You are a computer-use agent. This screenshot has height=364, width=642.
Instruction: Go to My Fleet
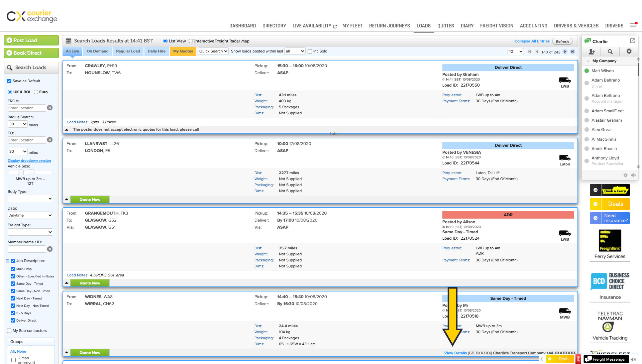[352, 26]
